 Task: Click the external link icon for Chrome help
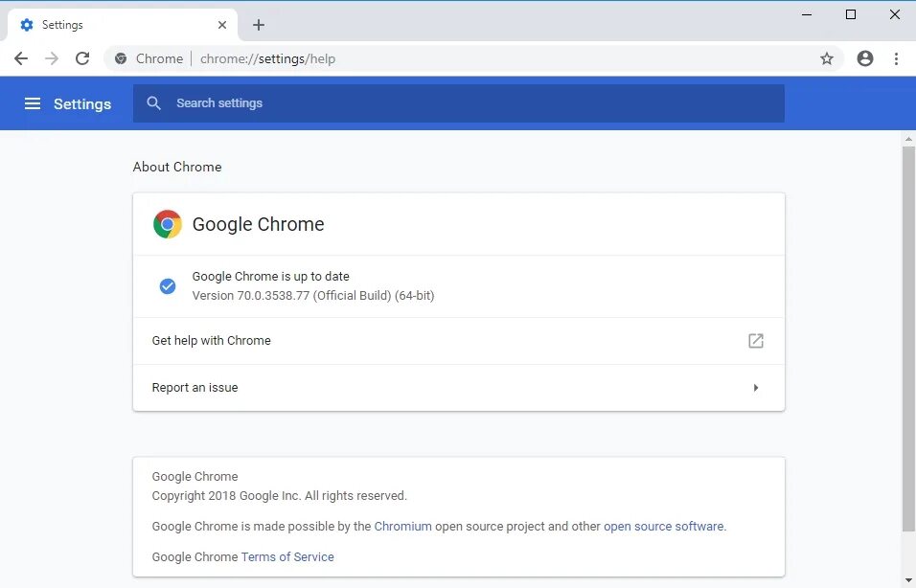pyautogui.click(x=756, y=341)
